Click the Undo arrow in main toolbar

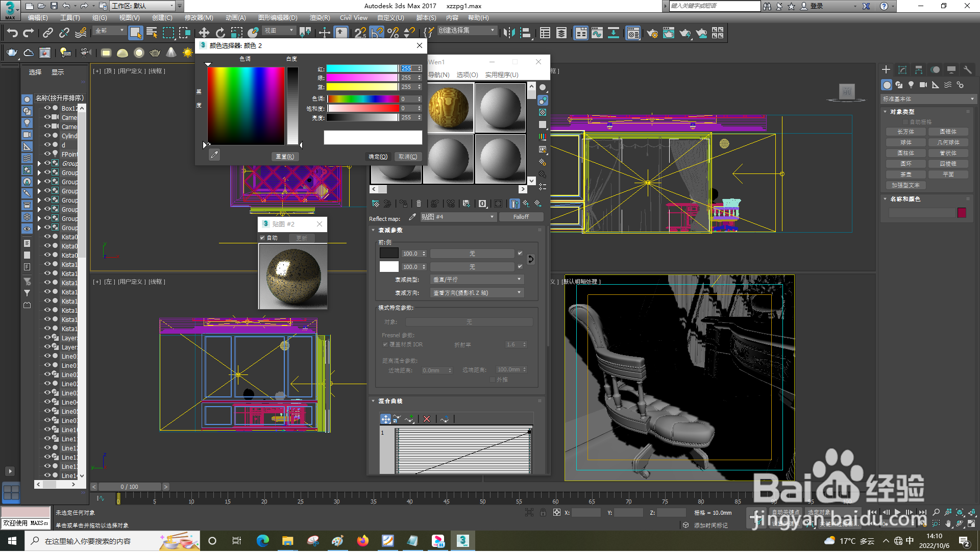click(x=12, y=33)
